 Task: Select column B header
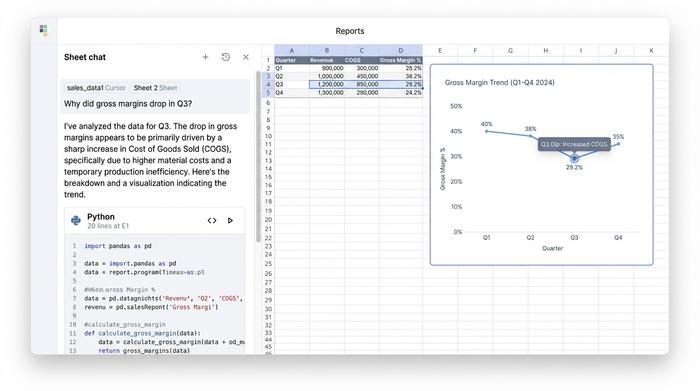tap(327, 50)
